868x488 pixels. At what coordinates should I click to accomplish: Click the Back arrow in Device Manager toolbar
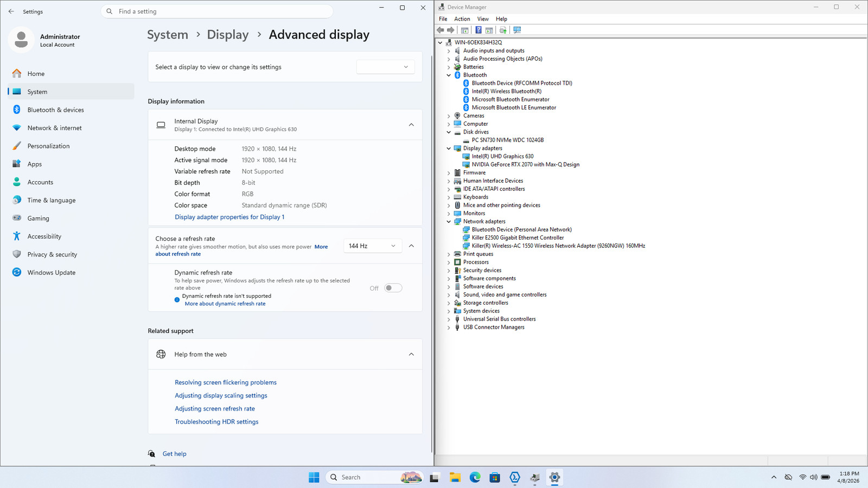click(x=441, y=30)
